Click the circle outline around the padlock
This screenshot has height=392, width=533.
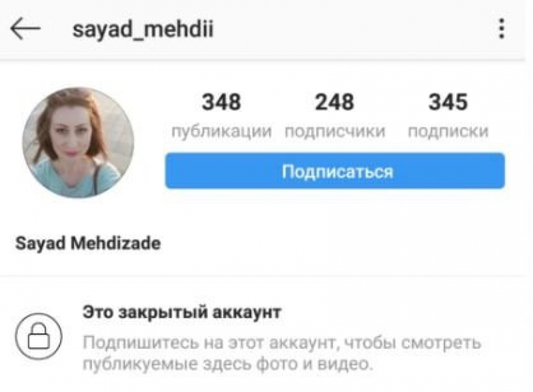[x=39, y=336]
